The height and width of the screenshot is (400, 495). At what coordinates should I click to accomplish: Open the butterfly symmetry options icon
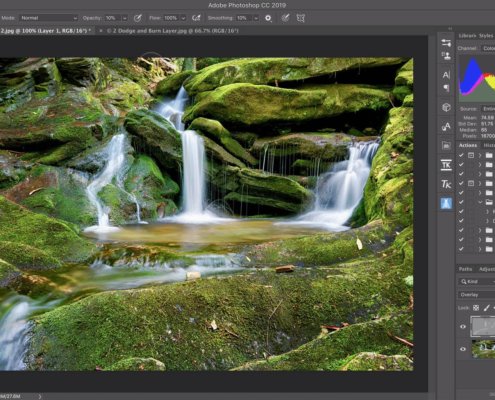point(300,18)
